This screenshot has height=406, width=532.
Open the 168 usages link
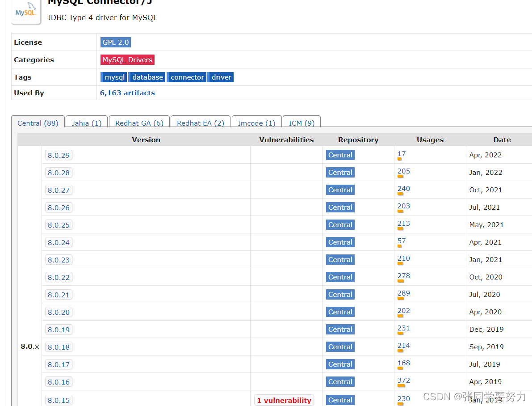pyautogui.click(x=404, y=363)
